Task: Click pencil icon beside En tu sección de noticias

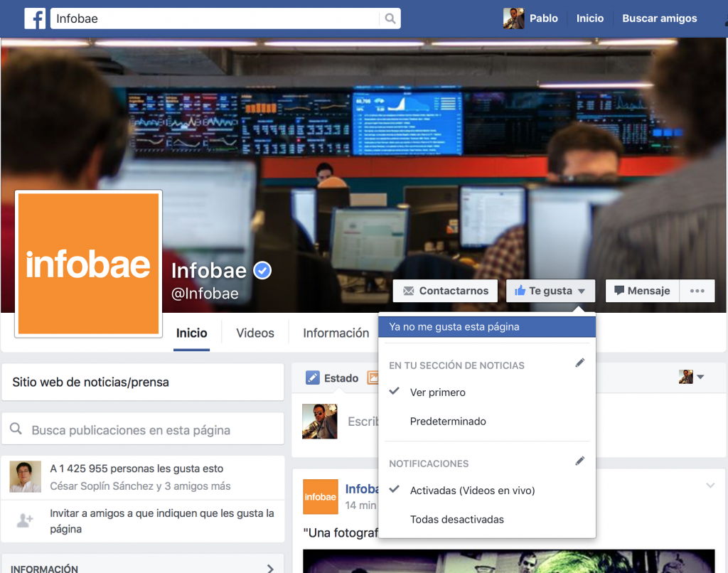Action: coord(579,363)
